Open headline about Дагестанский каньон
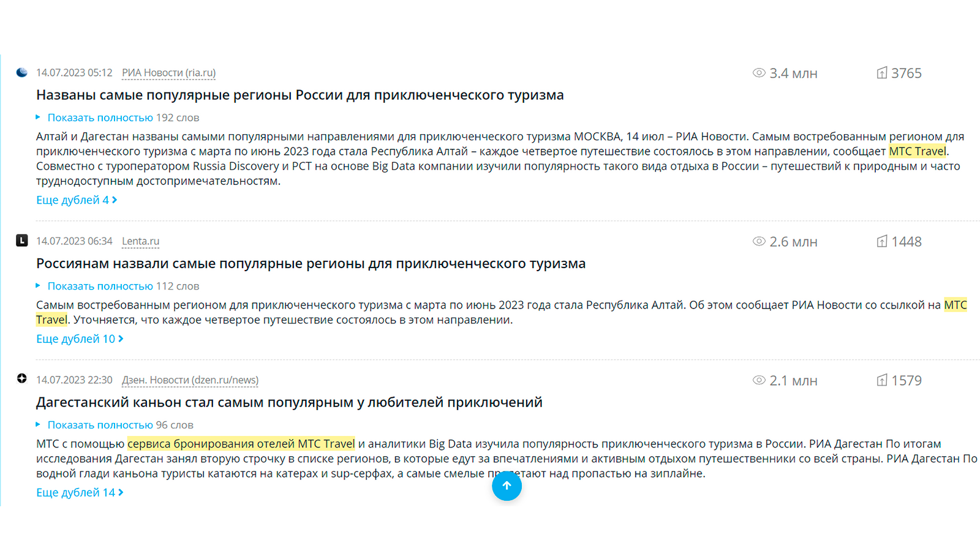 [289, 402]
